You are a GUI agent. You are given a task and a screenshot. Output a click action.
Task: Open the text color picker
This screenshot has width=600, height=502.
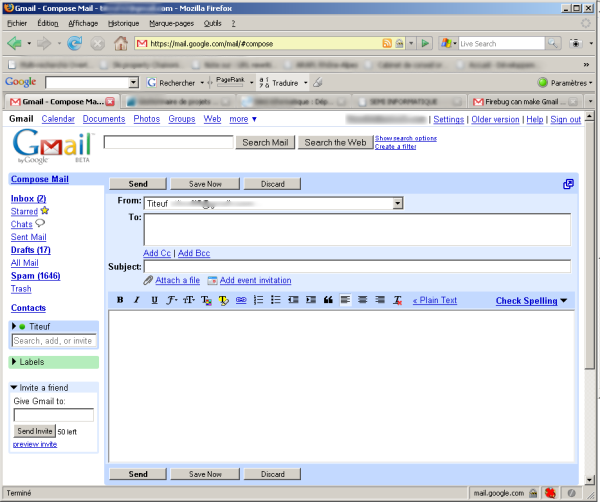206,300
